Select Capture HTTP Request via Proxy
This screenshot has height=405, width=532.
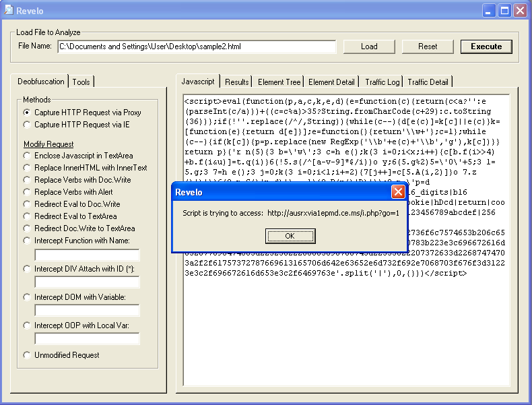28,113
